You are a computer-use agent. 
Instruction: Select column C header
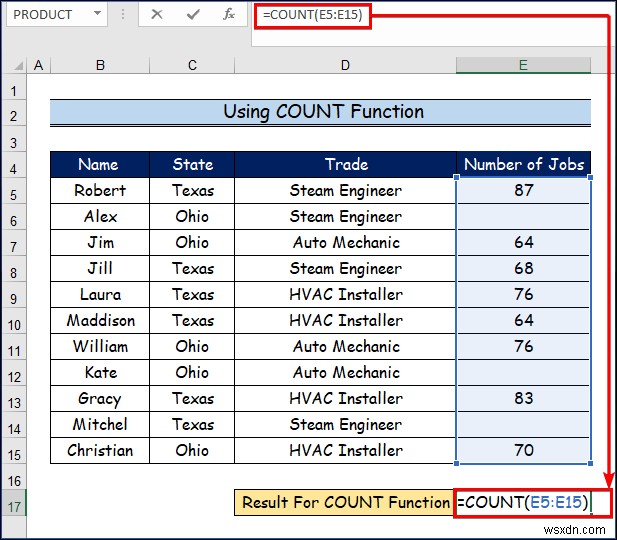tap(192, 65)
